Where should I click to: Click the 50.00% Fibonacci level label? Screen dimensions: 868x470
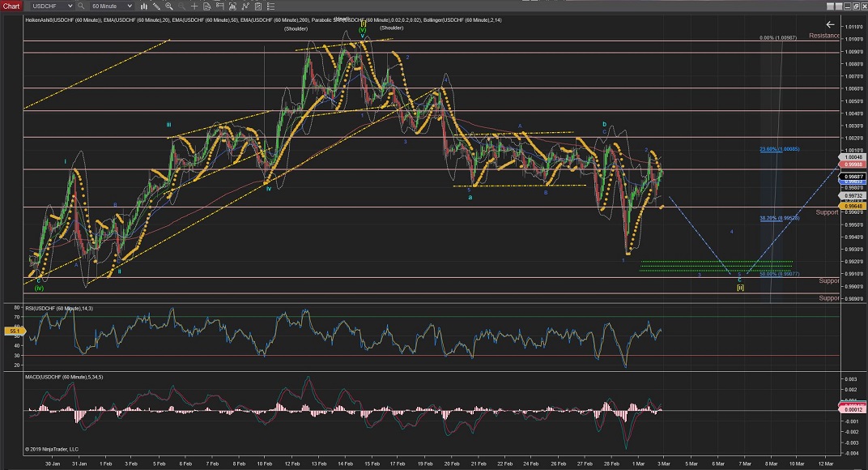[780, 274]
